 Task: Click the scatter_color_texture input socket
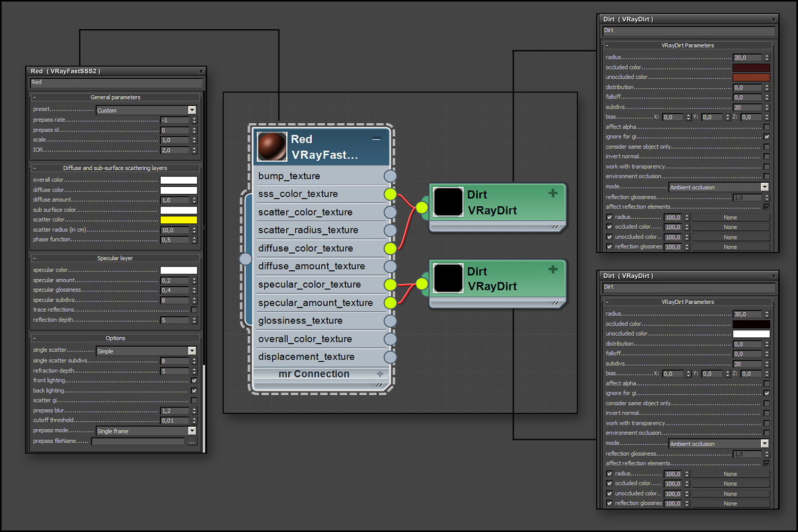click(390, 212)
